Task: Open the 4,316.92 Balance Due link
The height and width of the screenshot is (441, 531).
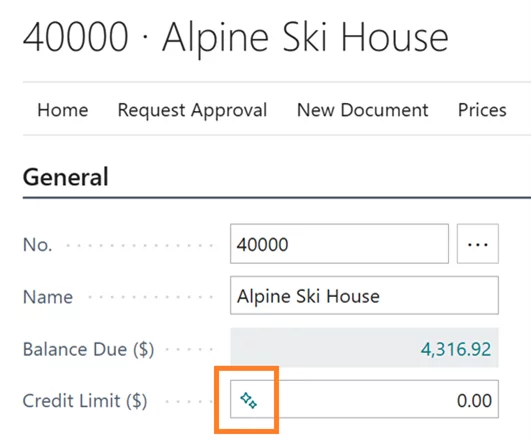Action: 455,349
